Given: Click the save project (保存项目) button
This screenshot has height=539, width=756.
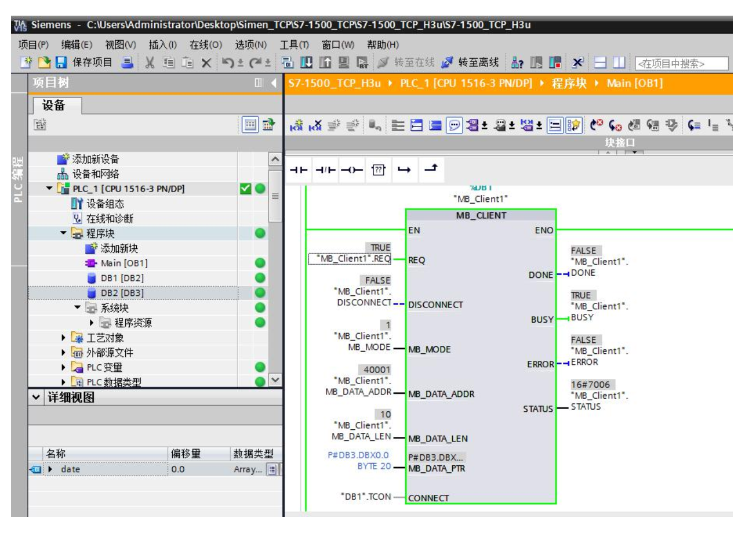Looking at the screenshot, I should click(84, 62).
